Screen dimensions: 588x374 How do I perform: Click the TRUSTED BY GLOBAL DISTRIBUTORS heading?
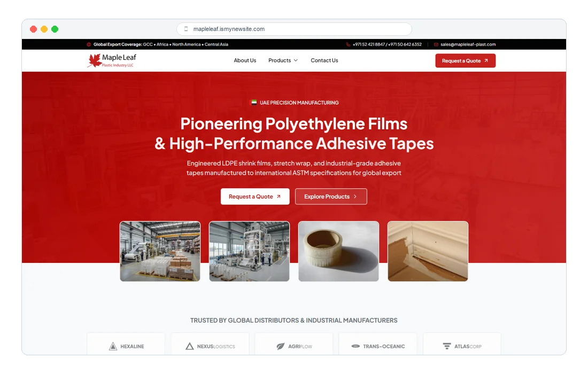(294, 321)
